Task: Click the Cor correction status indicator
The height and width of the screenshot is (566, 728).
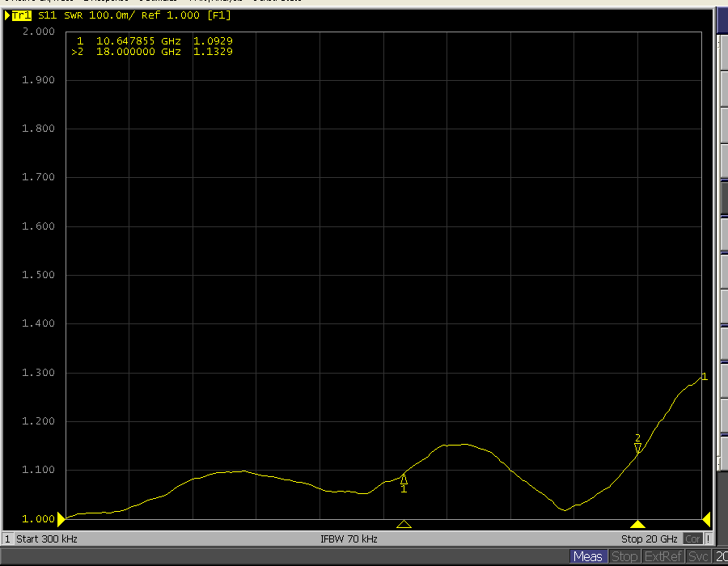Action: (x=692, y=539)
